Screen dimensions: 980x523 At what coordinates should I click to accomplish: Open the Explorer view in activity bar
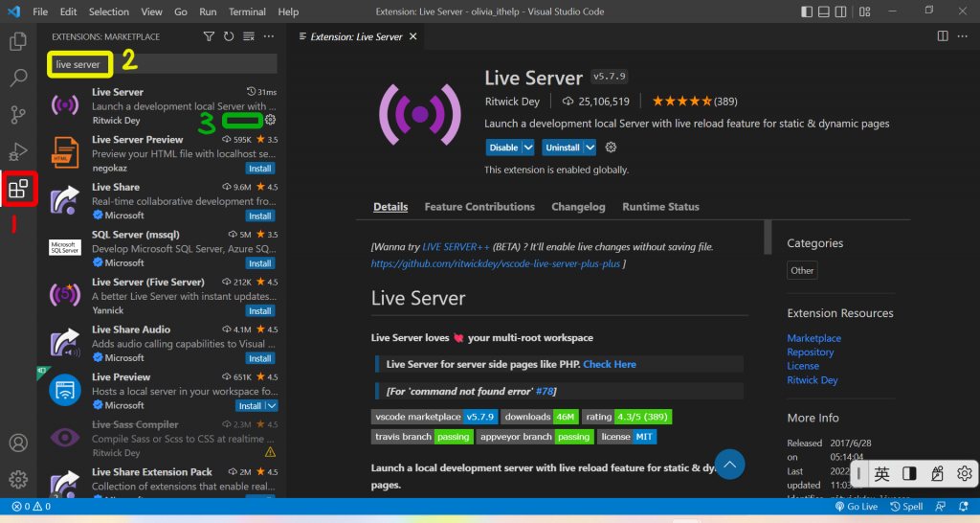tap(18, 41)
